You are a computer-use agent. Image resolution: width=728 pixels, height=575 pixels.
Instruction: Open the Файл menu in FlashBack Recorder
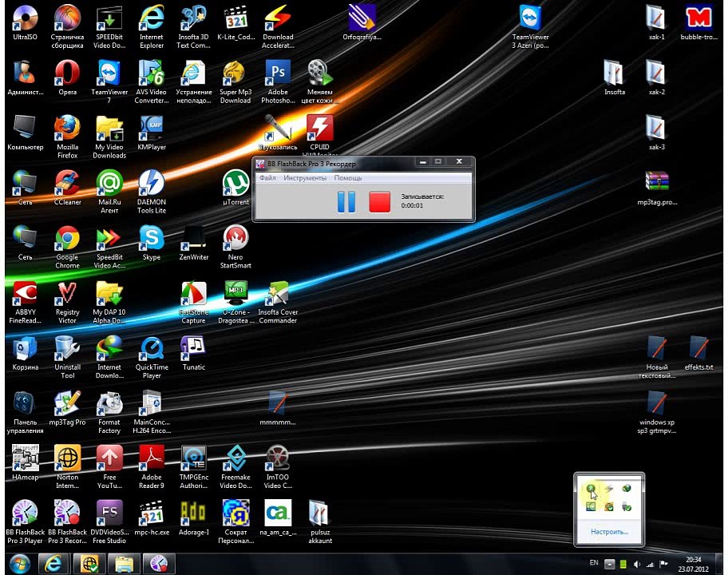pyautogui.click(x=268, y=178)
